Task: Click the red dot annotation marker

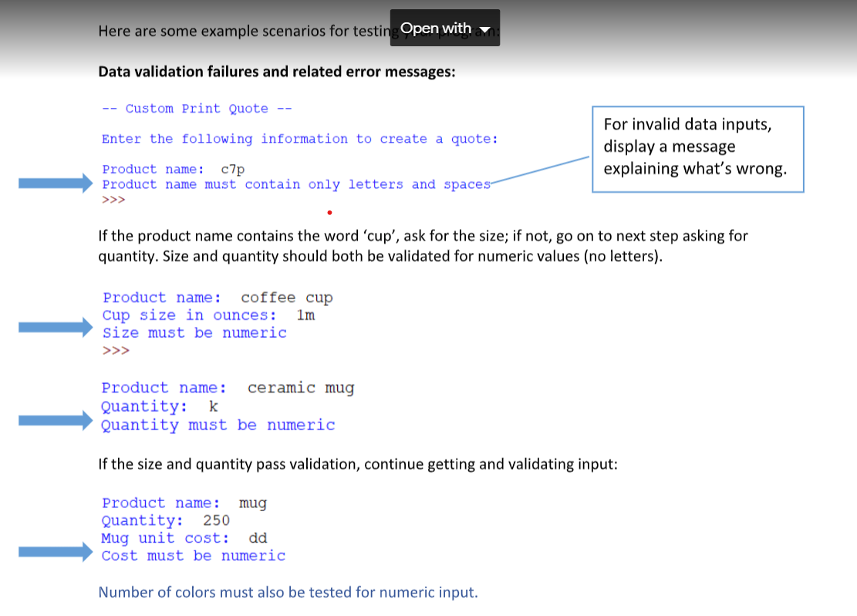Action: tap(329, 212)
